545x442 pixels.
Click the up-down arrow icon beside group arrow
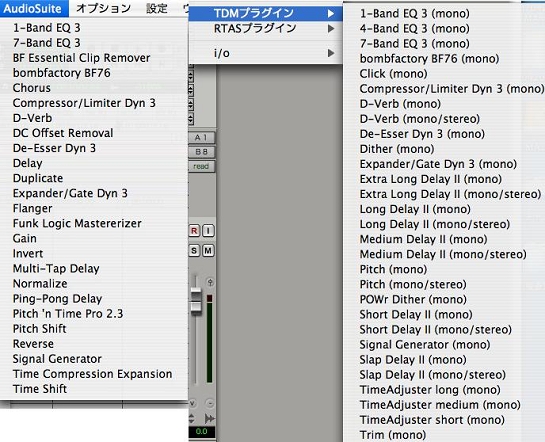pyautogui.click(x=192, y=418)
